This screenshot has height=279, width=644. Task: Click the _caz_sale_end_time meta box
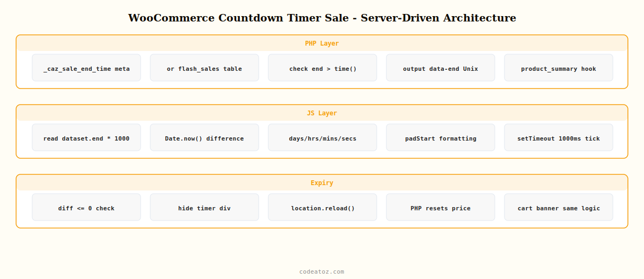point(86,68)
